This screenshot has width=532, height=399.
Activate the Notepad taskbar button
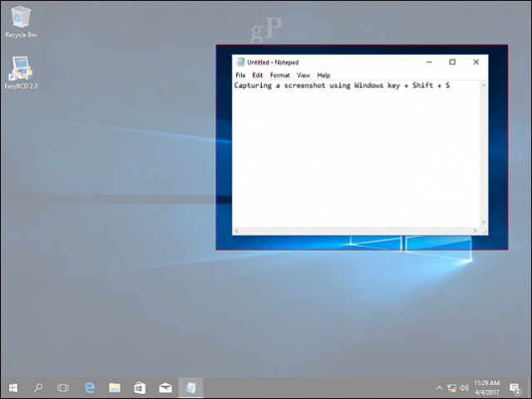click(190, 387)
